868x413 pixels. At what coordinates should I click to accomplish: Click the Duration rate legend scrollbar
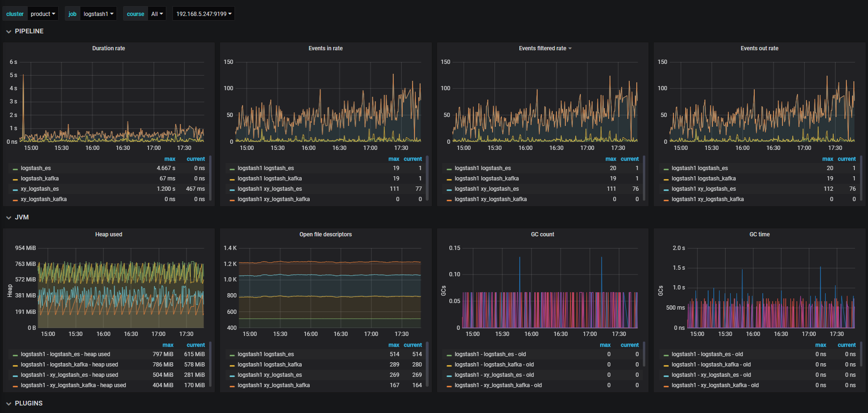click(x=211, y=179)
